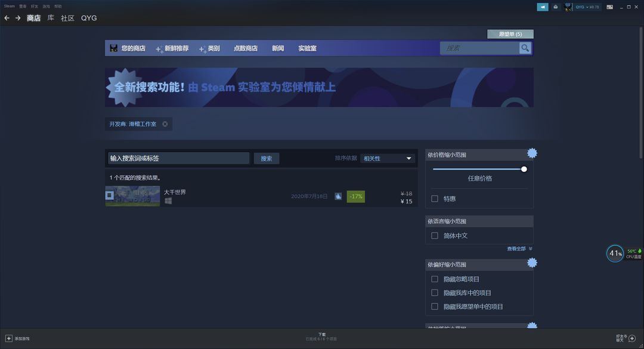
Task: Click the ¥ 15 discounted price
Action: [x=406, y=202]
